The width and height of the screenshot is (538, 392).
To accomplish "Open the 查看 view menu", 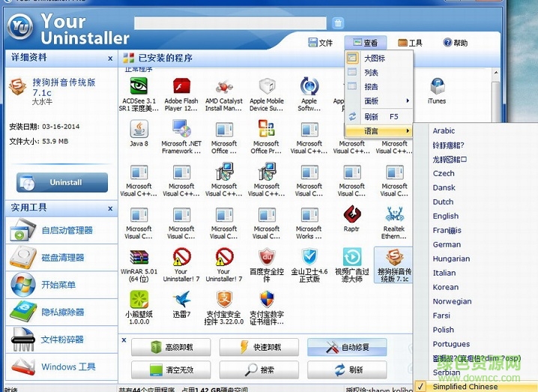I will (366, 43).
